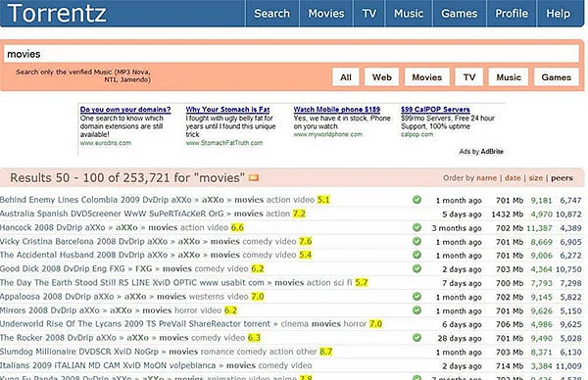Open 'Why Your Stomach is Fat' ad
The width and height of the screenshot is (588, 380).
coord(227,110)
